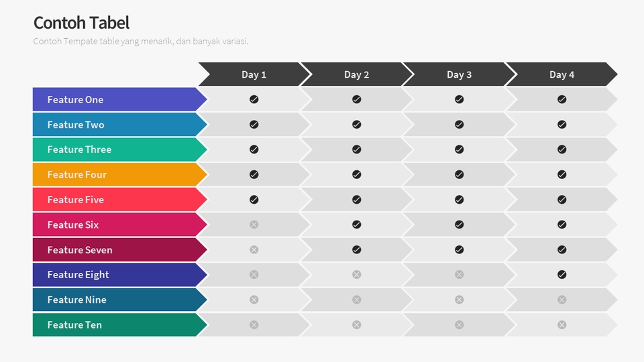This screenshot has width=644, height=362.
Task: Click the X icon for Feature Ten Day 4
Action: click(x=561, y=324)
